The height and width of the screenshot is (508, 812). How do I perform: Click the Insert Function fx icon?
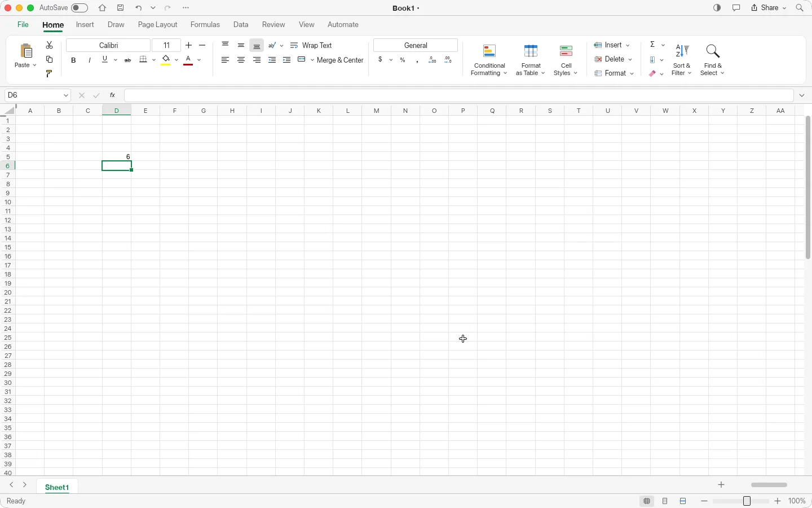(x=113, y=95)
